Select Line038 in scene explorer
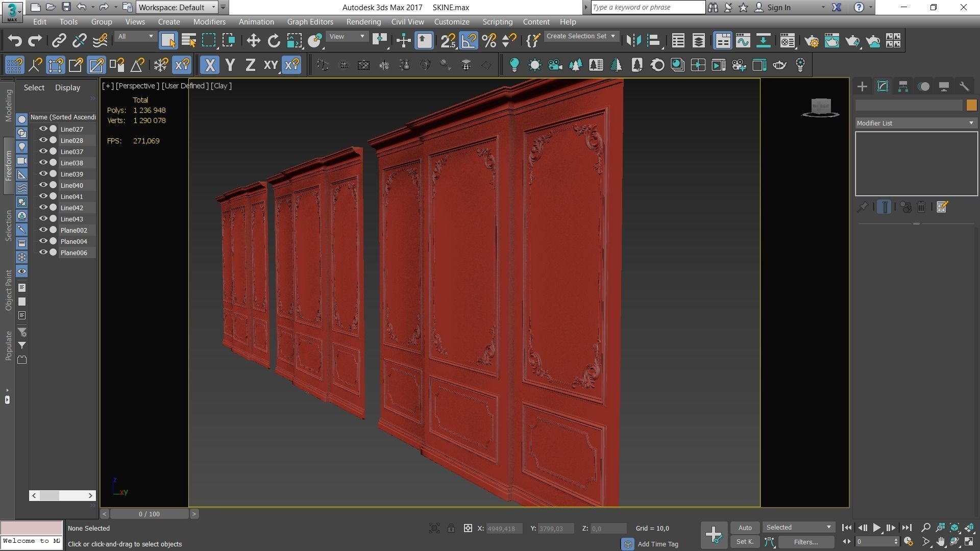The width and height of the screenshot is (980, 551). point(71,163)
